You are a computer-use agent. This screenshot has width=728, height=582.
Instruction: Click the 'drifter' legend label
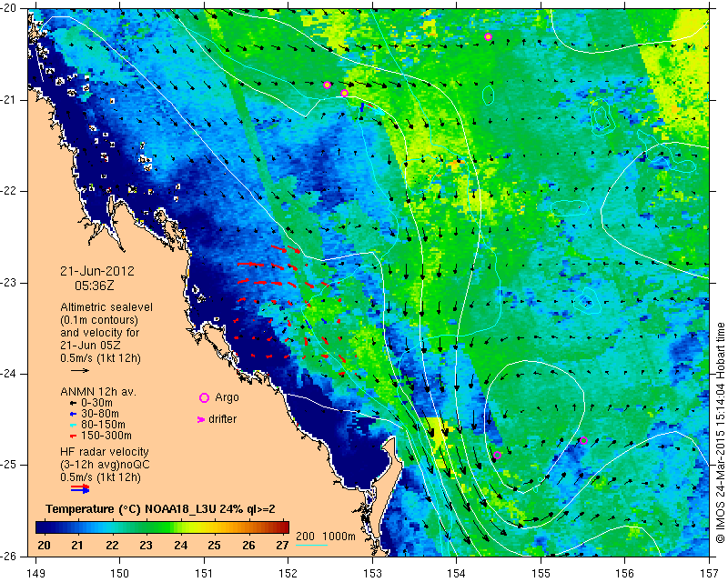222,419
